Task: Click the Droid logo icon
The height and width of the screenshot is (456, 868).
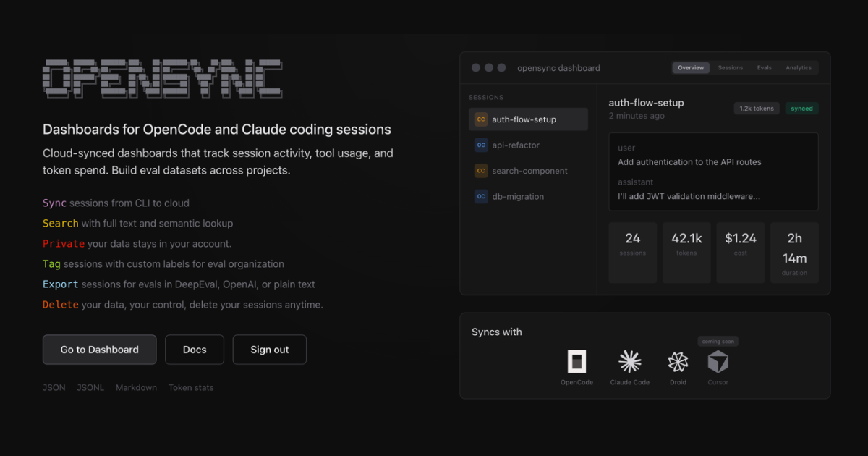Action: [678, 362]
